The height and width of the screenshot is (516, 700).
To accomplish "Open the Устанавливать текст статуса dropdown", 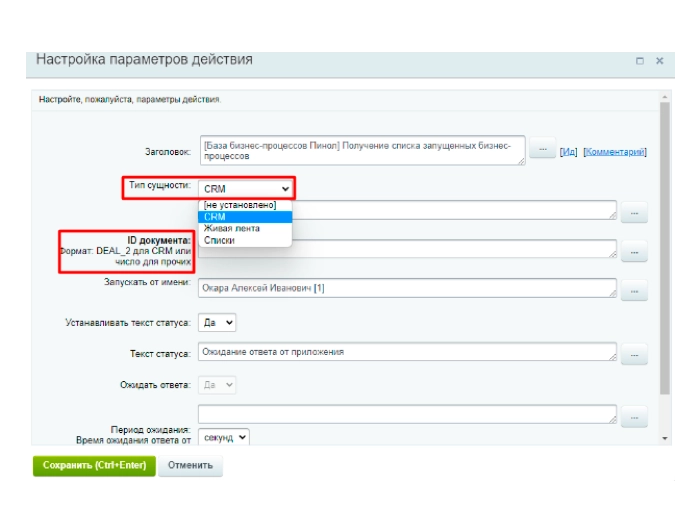I will (x=218, y=323).
